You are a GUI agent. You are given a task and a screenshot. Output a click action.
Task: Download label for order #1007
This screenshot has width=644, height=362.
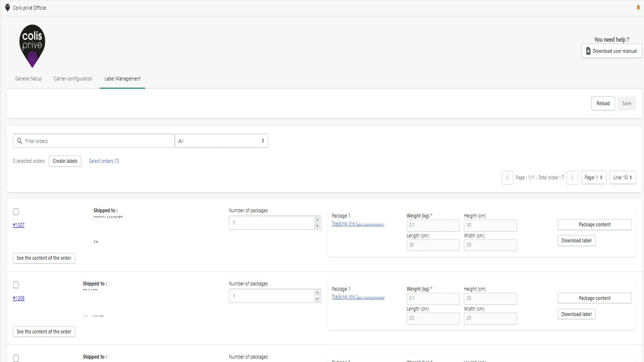click(576, 241)
